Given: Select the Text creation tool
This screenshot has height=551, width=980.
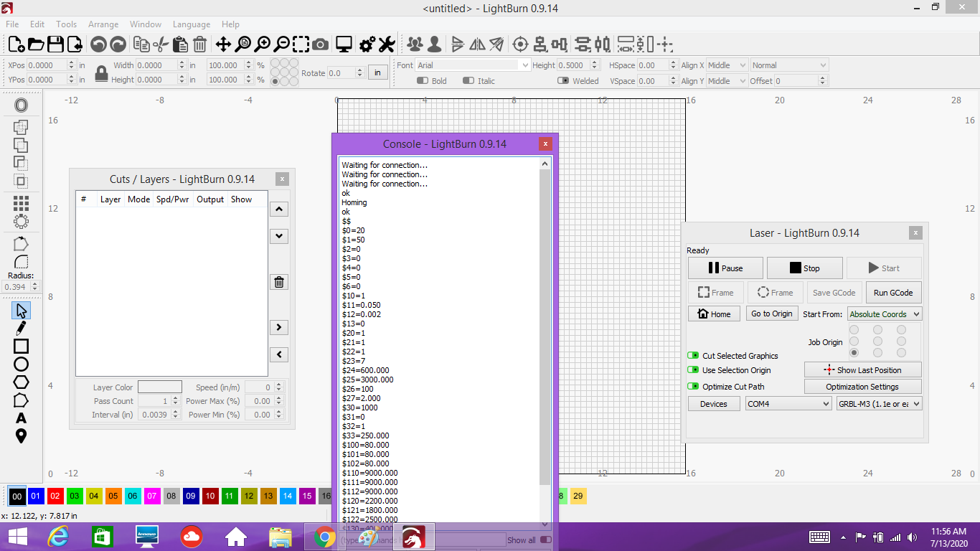Looking at the screenshot, I should click(x=21, y=418).
